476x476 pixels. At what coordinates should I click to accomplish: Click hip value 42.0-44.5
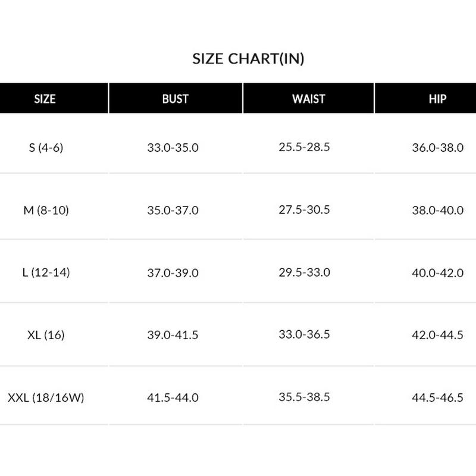coord(437,336)
